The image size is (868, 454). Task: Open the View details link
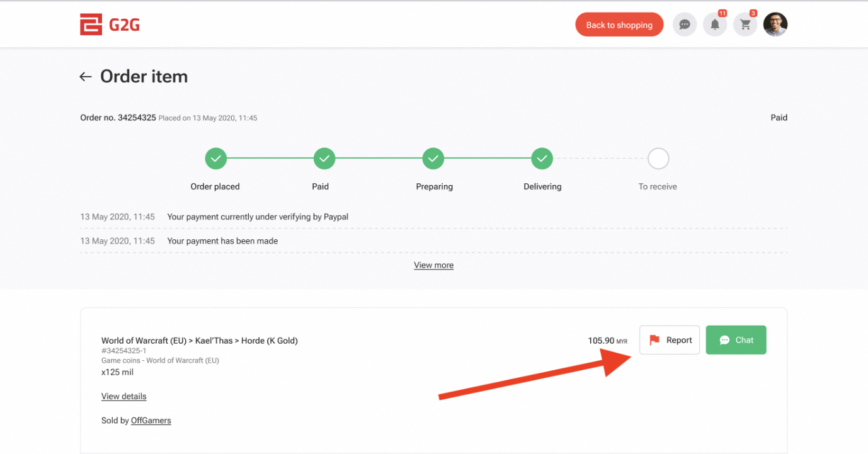click(123, 396)
